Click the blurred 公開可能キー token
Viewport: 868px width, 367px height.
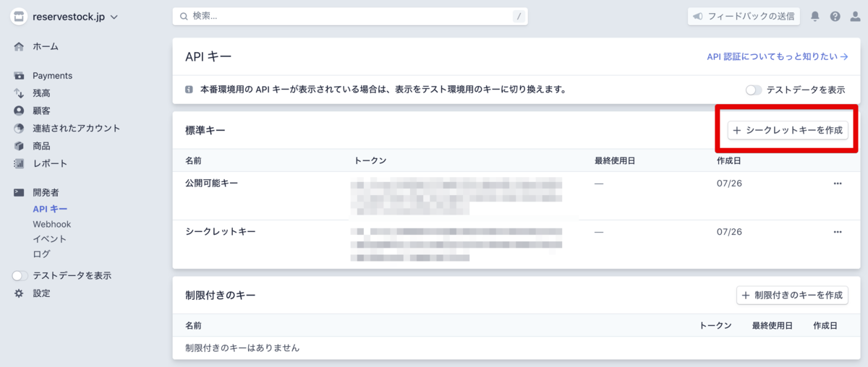(x=456, y=196)
